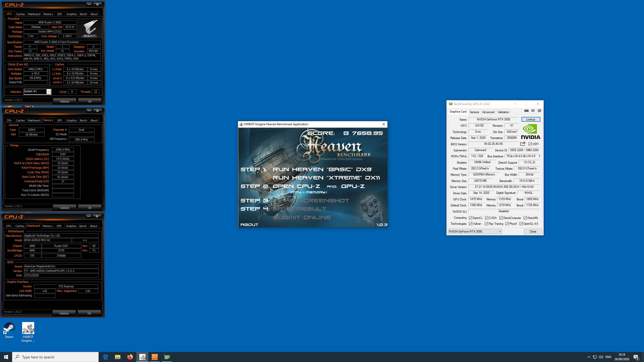The height and width of the screenshot is (362, 644).
Task: Click the Bus Interface question mark icon
Action: [x=539, y=156]
